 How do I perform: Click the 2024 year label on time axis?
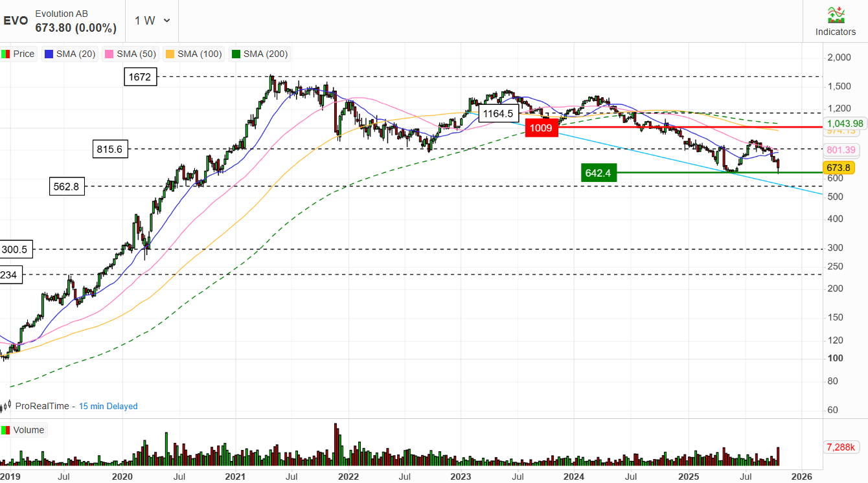575,477
